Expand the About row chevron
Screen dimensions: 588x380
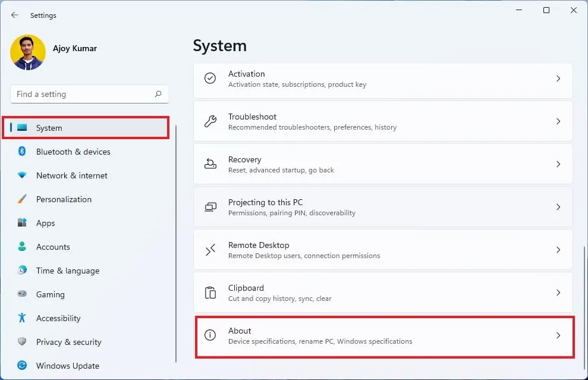click(x=558, y=335)
